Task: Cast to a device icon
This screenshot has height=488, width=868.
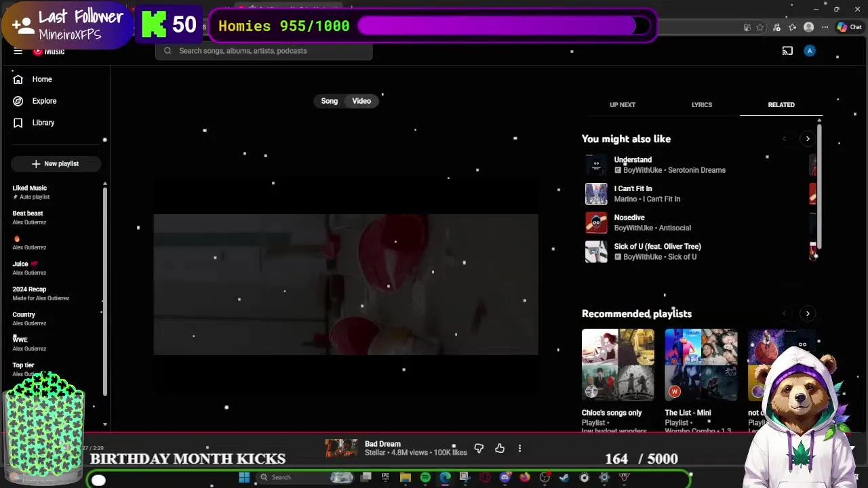Action: pyautogui.click(x=787, y=51)
